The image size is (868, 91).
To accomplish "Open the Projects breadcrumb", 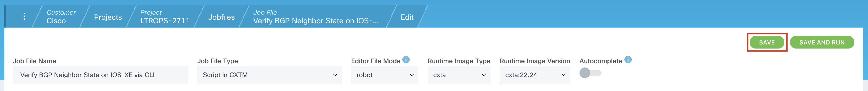I will tap(108, 17).
